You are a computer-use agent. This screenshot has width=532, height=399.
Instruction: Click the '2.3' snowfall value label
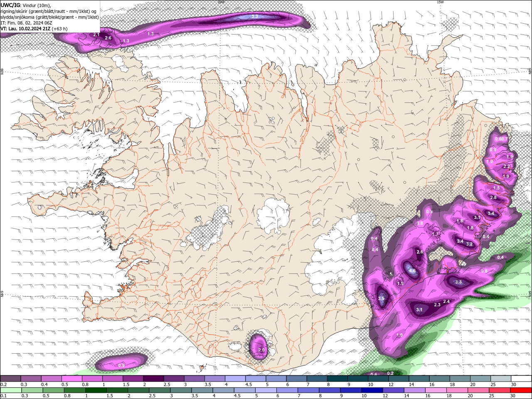point(437,305)
